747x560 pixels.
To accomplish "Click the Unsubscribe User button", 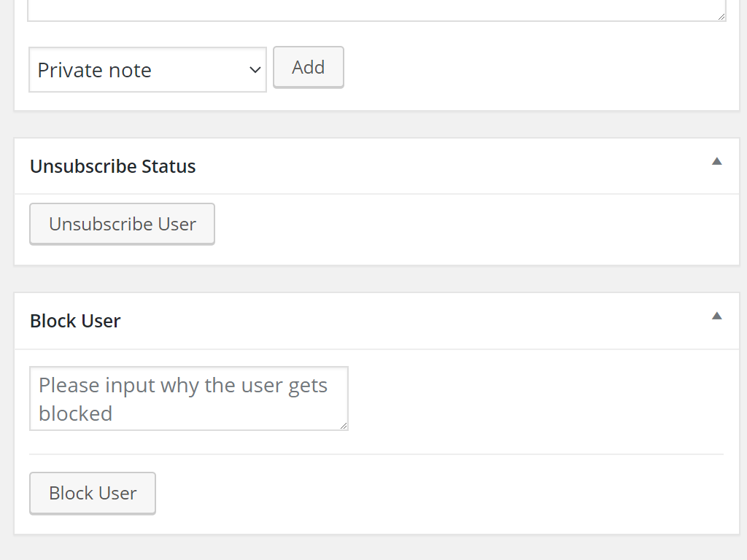I will (122, 224).
